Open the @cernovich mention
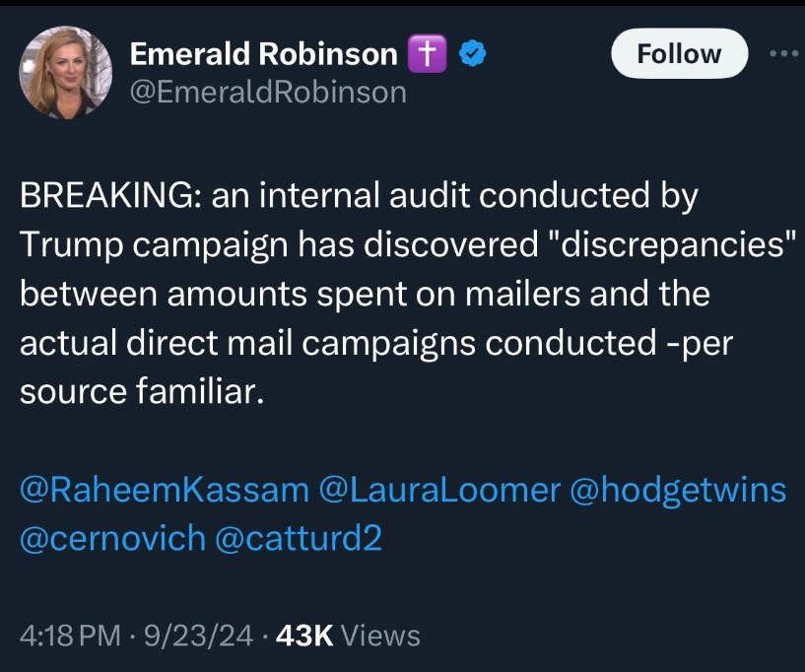Screen dimensions: 805x672 click(x=113, y=539)
